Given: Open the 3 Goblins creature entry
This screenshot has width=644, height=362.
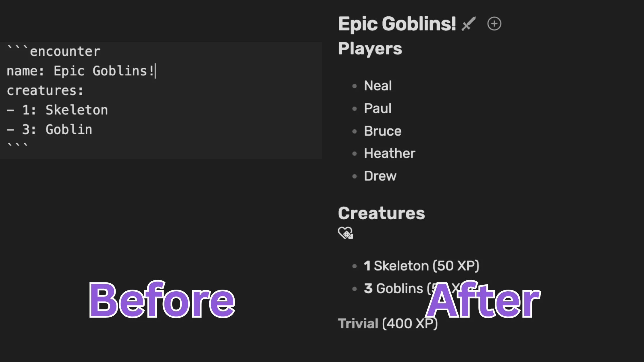Looking at the screenshot, I should tap(394, 288).
